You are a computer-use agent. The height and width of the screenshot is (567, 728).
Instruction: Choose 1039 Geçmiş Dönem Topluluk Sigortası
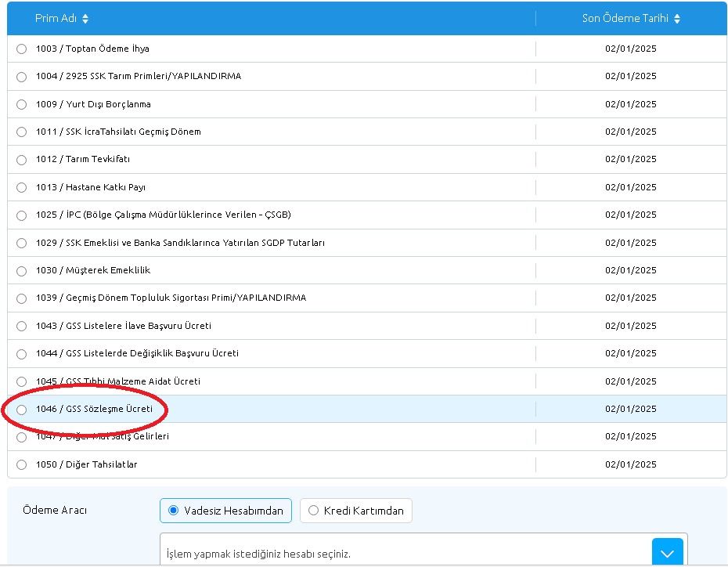[x=22, y=298]
